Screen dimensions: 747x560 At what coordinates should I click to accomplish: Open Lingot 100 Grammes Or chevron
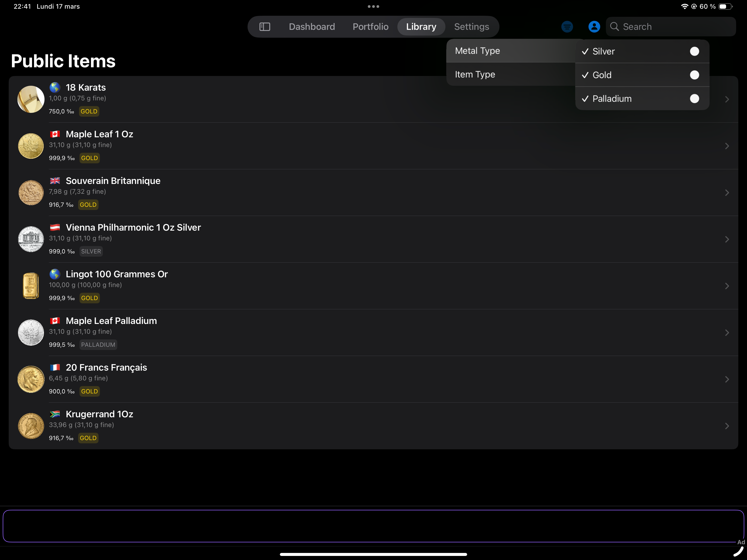click(727, 286)
